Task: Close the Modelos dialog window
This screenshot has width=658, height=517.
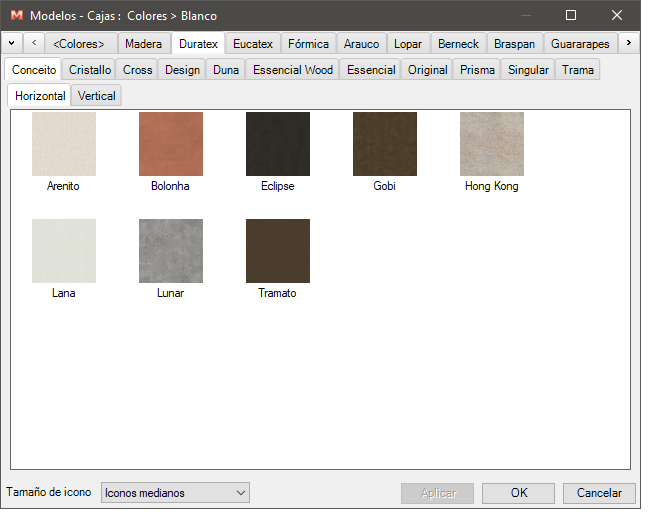Action: [x=616, y=16]
